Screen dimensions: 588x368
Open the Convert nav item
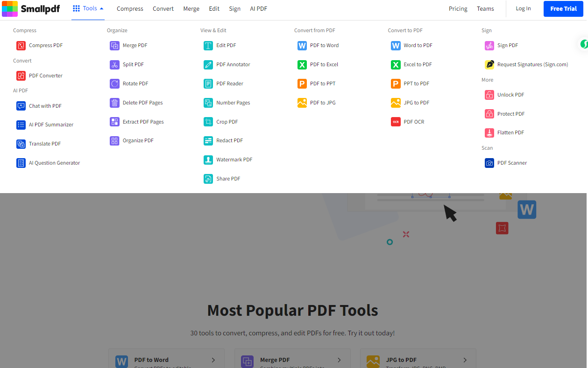click(x=163, y=8)
